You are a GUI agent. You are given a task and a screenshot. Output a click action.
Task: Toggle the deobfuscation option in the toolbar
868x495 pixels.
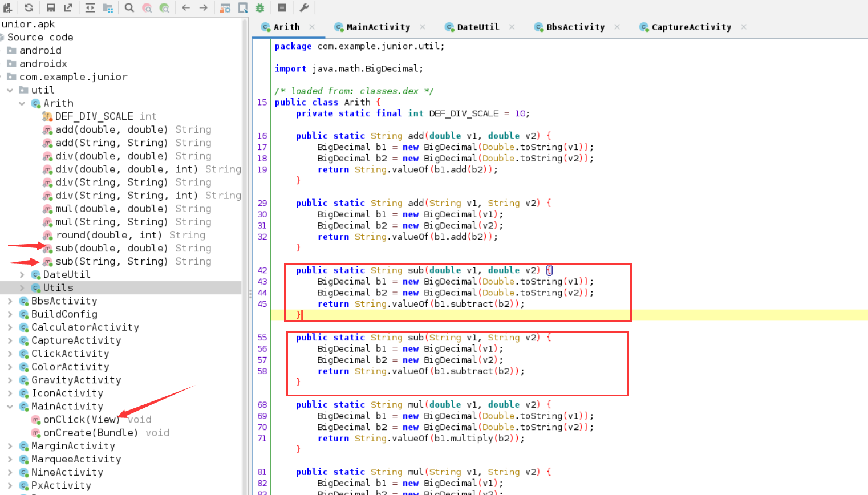coord(224,7)
